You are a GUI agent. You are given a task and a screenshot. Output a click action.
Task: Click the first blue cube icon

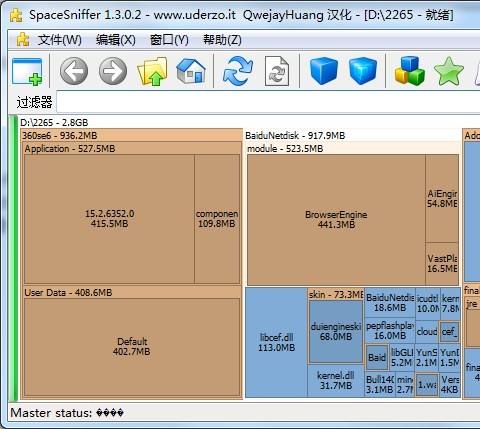[324, 71]
